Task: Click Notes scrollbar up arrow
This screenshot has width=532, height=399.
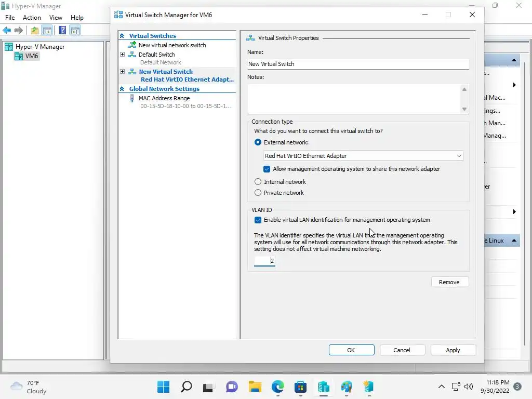Action: (x=464, y=89)
